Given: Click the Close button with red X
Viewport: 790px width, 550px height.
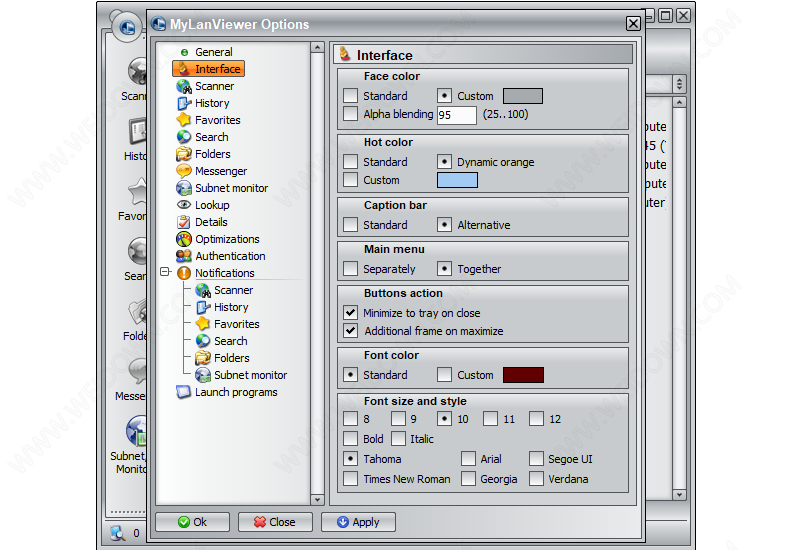Looking at the screenshot, I should (x=275, y=522).
